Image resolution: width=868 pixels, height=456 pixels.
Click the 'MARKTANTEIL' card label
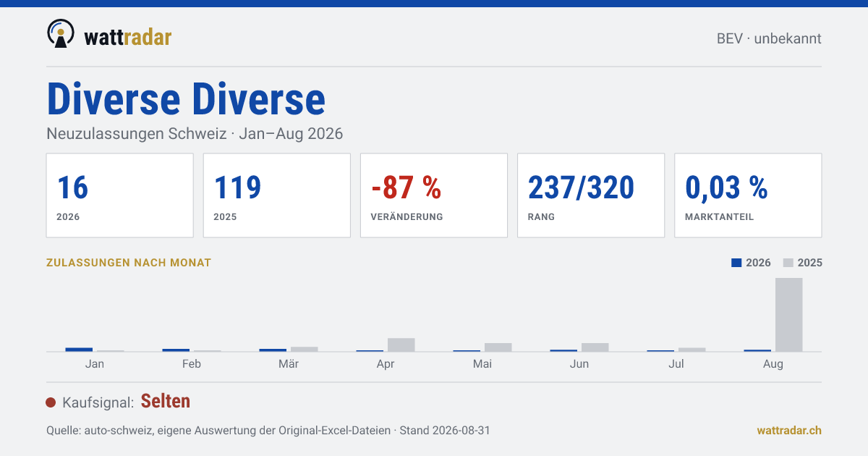(719, 217)
